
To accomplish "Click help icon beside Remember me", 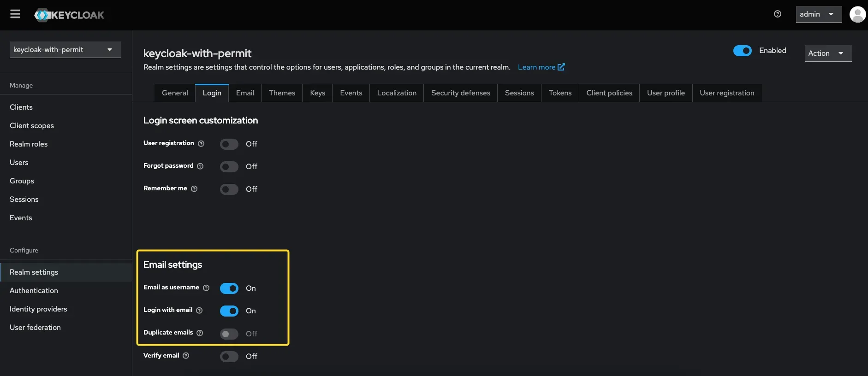I will click(194, 189).
